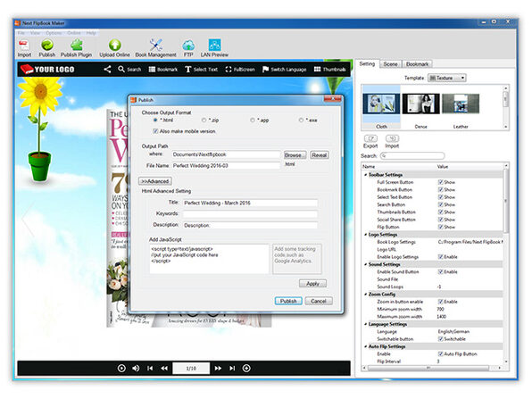Screen dimensions: 532x399
Task: Click the Title input field
Action: tap(251, 203)
